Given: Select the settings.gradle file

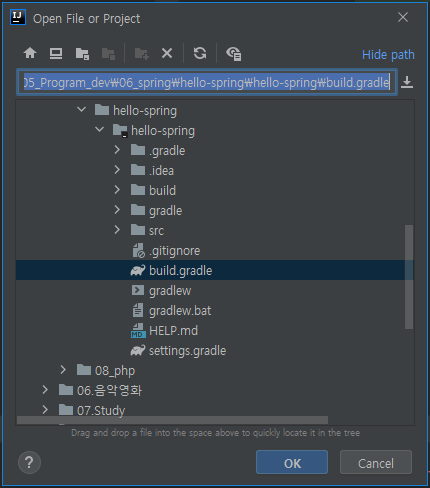Looking at the screenshot, I should tap(187, 351).
